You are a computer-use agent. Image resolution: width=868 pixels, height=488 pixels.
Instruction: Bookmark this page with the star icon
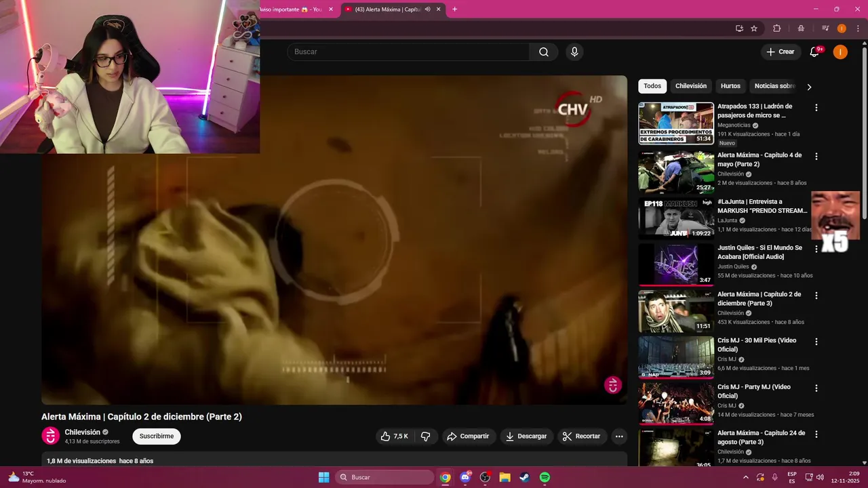pyautogui.click(x=754, y=28)
